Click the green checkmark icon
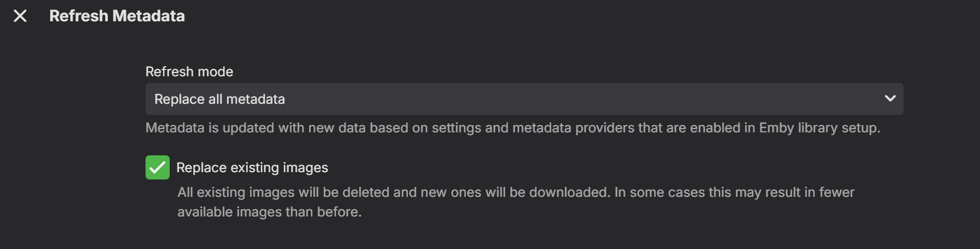 157,168
